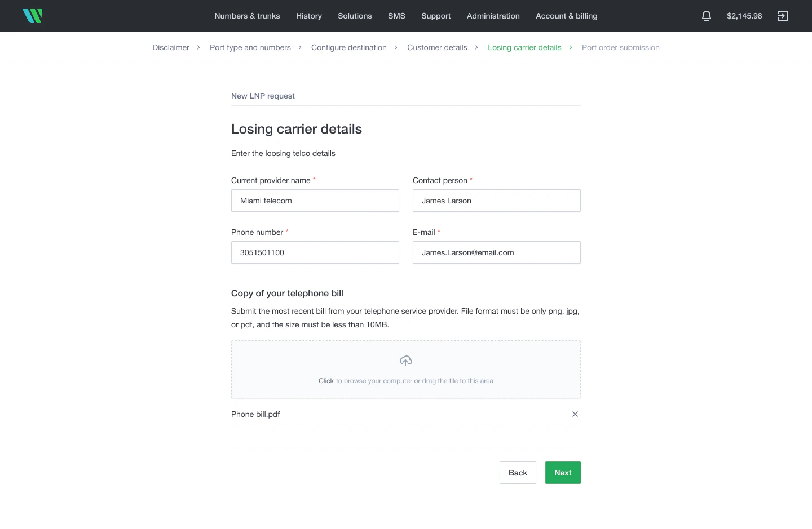The image size is (812, 529).
Task: Open the Support menu
Action: pyautogui.click(x=436, y=16)
